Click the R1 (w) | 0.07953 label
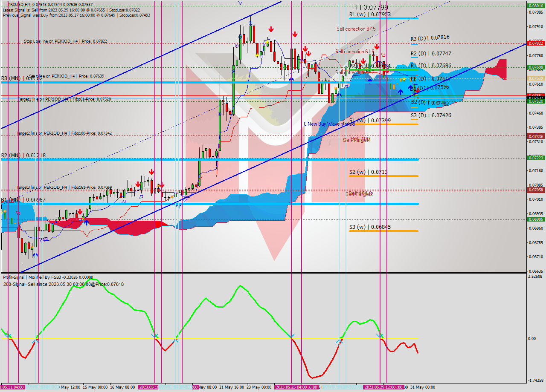The height and width of the screenshot is (392, 546). click(x=370, y=14)
